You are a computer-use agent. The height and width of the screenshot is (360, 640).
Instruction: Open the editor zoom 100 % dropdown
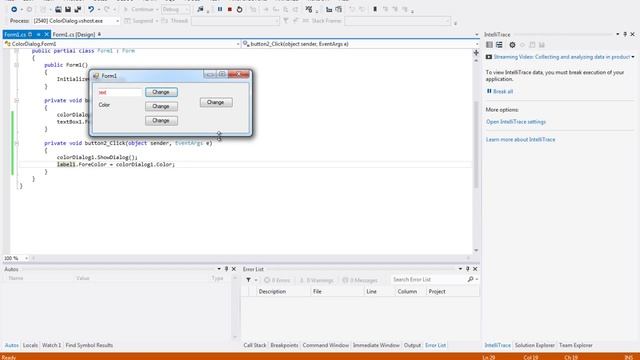[x=16, y=258]
